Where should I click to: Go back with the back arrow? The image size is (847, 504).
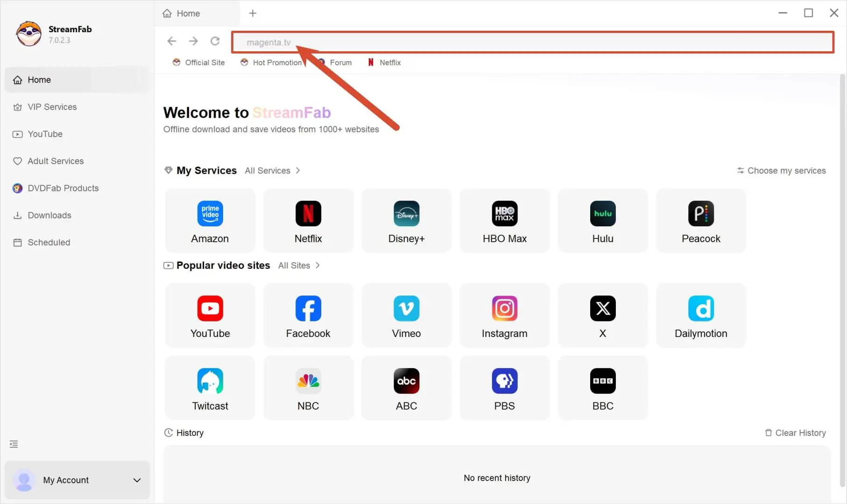[x=172, y=41]
